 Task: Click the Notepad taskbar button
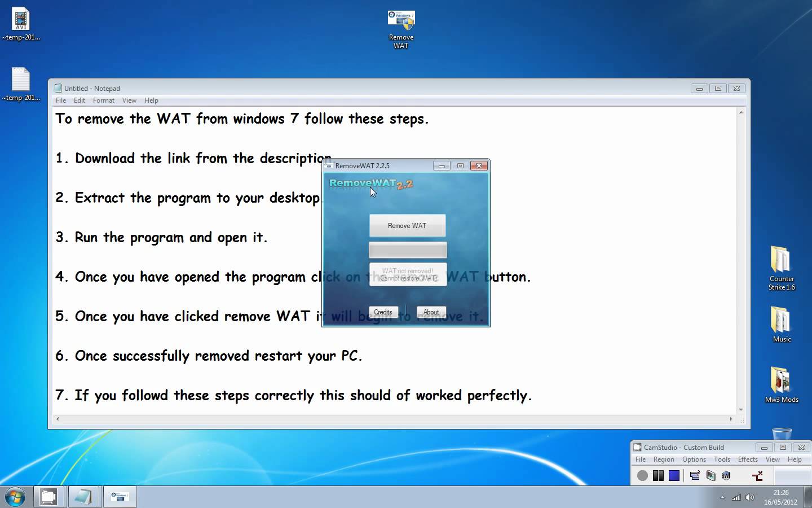[83, 497]
